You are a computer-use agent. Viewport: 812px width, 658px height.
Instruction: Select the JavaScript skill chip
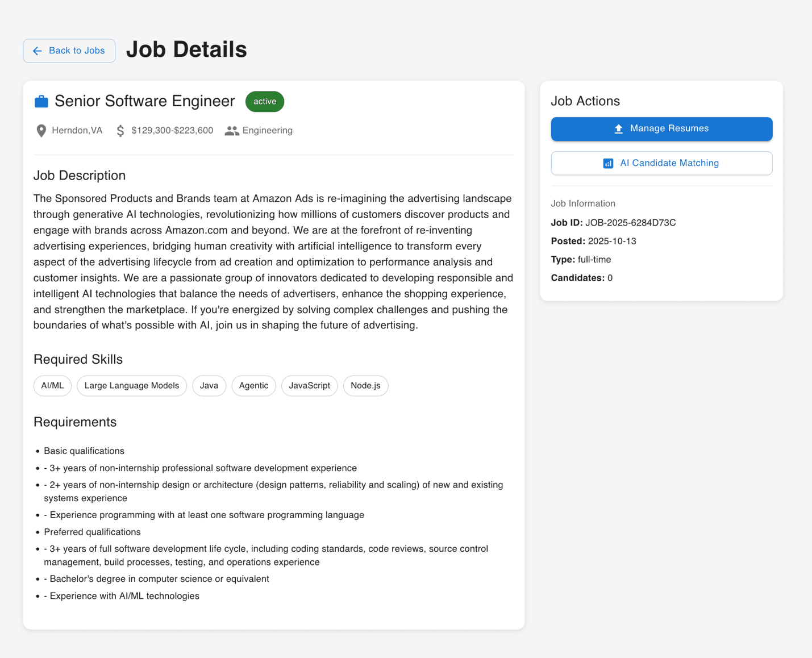coord(310,386)
